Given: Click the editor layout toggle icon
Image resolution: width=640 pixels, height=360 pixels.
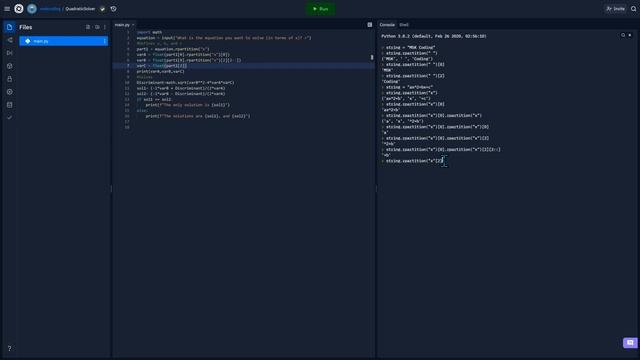Looking at the screenshot, I should pyautogui.click(x=370, y=25).
